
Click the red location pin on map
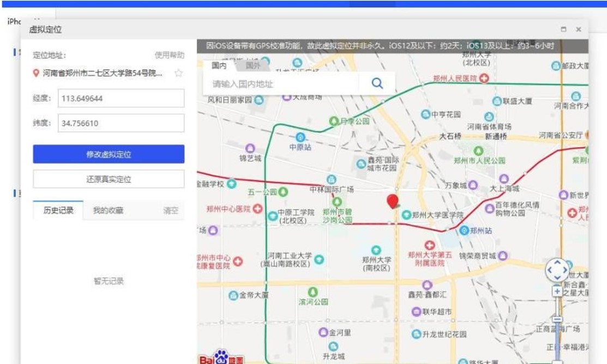pos(393,202)
